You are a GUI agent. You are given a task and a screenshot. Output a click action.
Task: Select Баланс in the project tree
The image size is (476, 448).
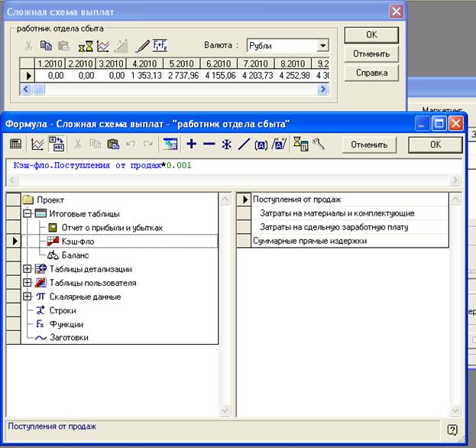75,255
